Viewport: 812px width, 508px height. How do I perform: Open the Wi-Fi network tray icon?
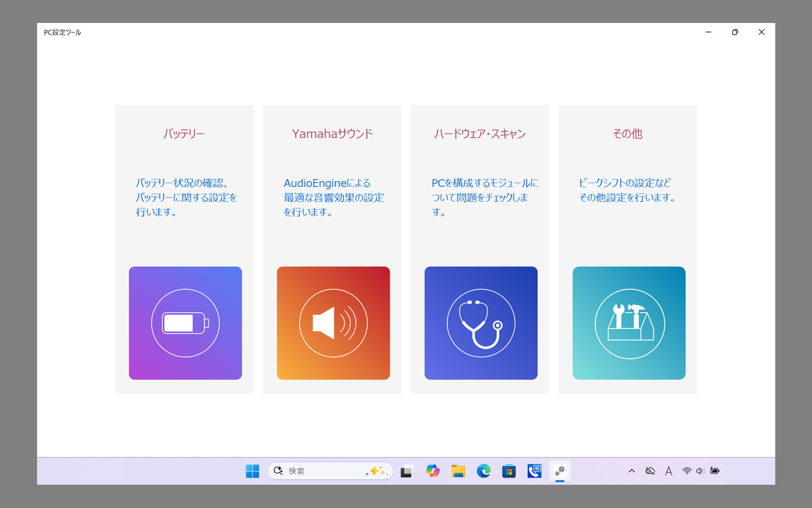[x=687, y=471]
